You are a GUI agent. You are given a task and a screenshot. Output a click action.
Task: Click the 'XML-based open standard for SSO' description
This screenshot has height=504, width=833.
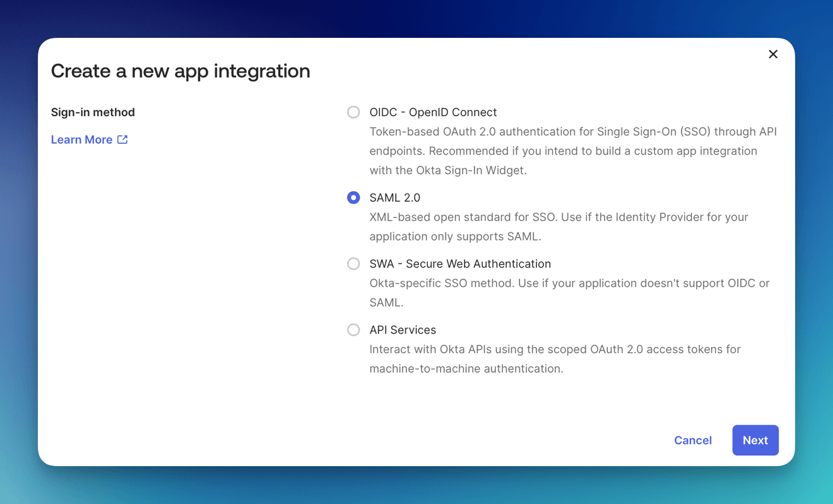[558, 226]
